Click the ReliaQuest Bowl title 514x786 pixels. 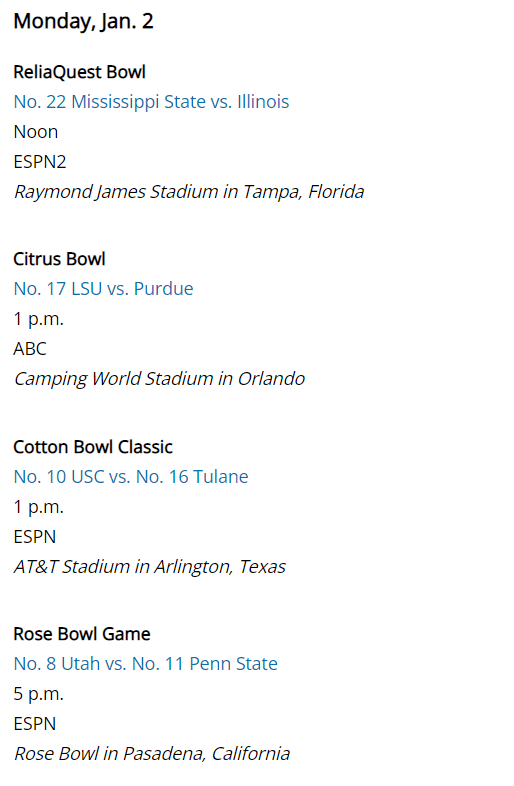(x=79, y=72)
